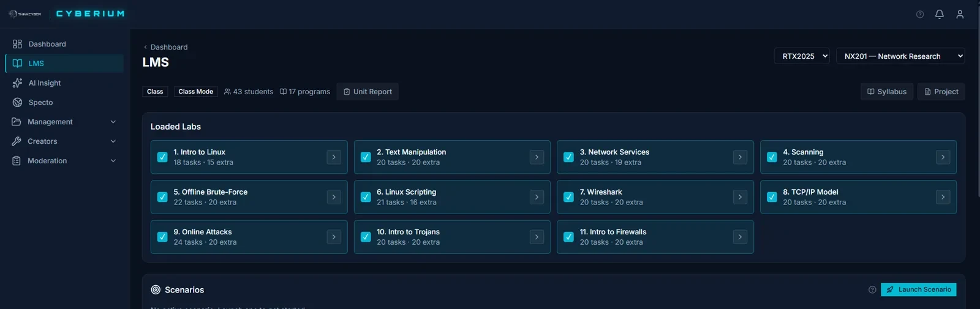Expand Online Attacks lab arrow

(x=334, y=237)
